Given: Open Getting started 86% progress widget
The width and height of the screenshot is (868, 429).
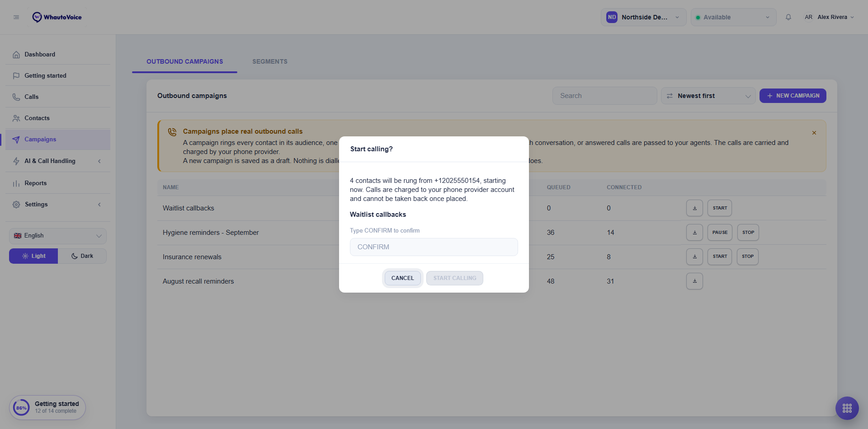Looking at the screenshot, I should [47, 408].
